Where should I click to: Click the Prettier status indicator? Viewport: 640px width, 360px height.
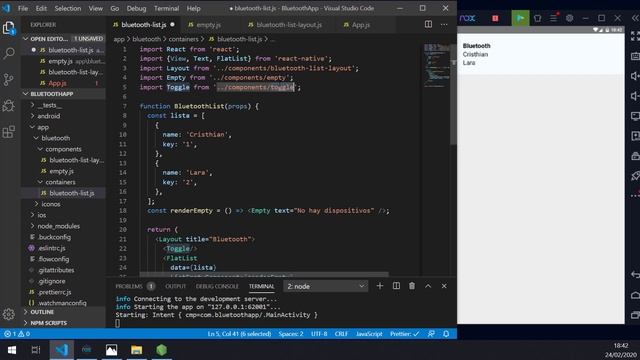point(404,334)
